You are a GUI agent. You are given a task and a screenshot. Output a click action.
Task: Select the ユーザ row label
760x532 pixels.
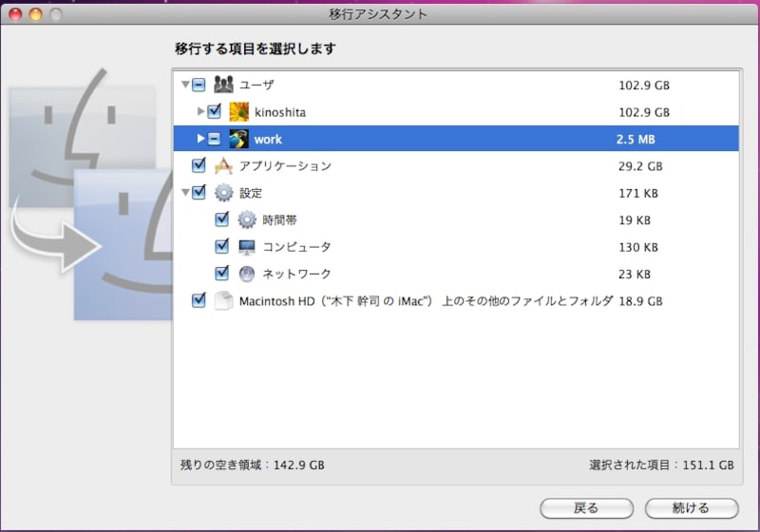point(256,85)
